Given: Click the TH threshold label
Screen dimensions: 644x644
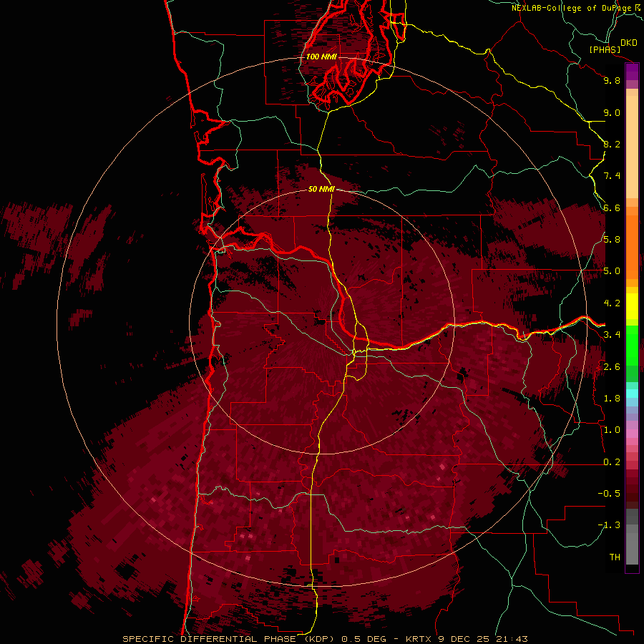Looking at the screenshot, I should point(615,557).
